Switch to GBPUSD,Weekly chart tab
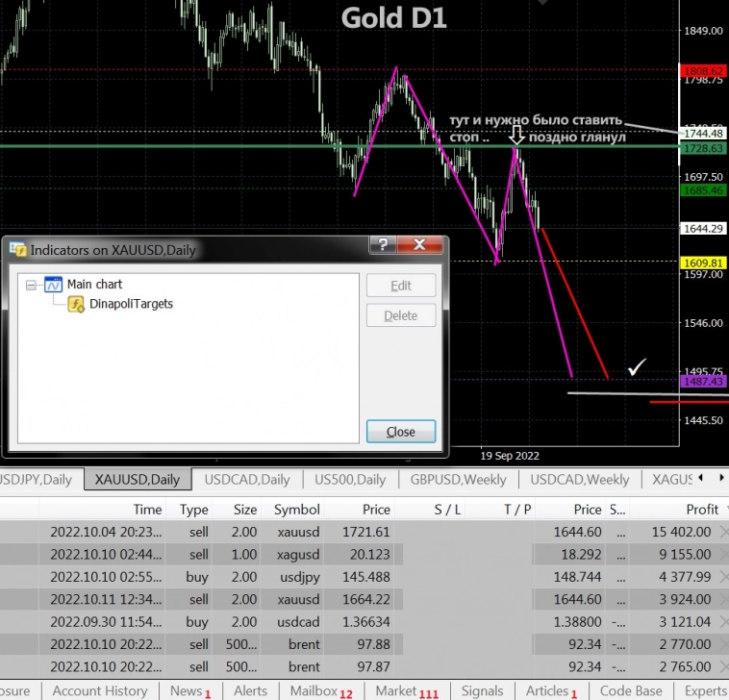Screen dimensions: 729x700 [458, 479]
